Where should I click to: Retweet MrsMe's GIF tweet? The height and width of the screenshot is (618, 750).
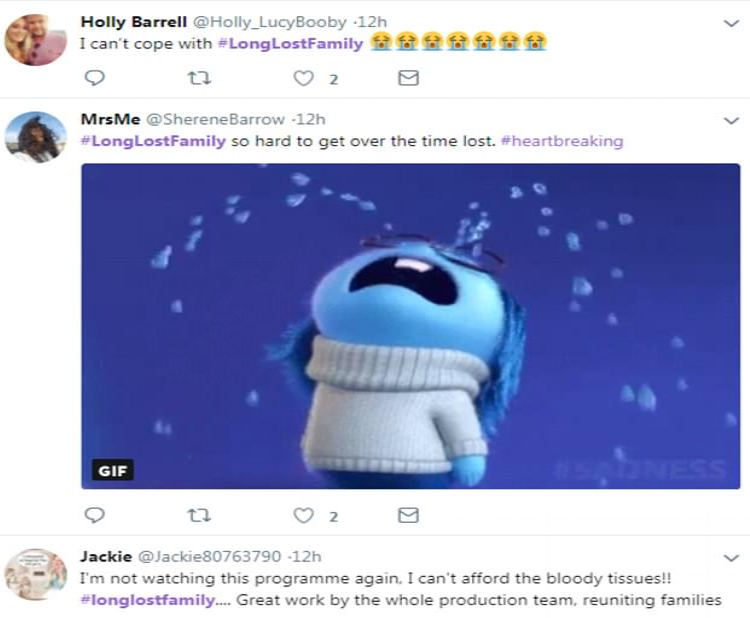(199, 515)
